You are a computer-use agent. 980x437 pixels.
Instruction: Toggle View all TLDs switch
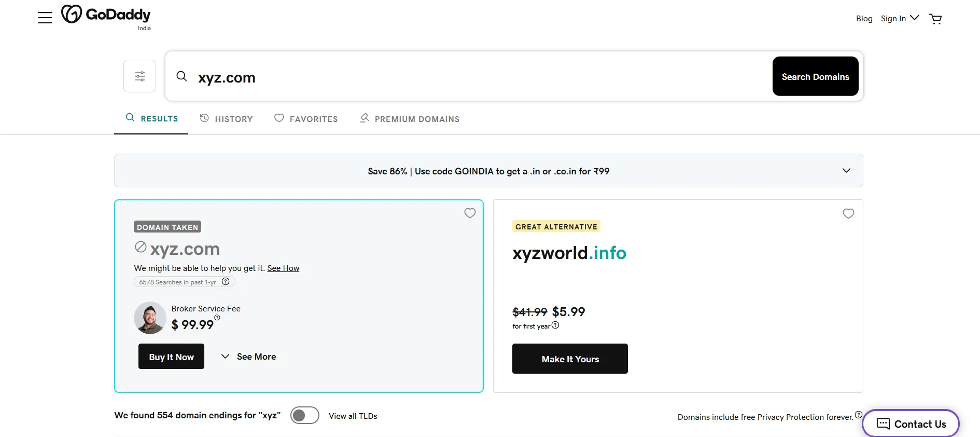(x=305, y=415)
